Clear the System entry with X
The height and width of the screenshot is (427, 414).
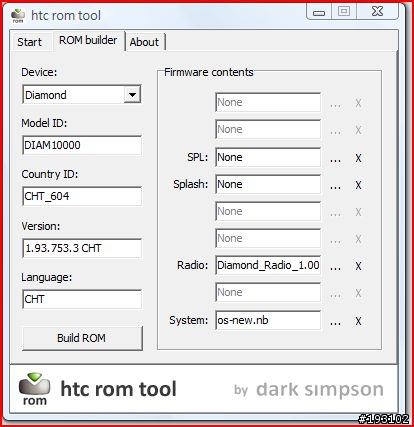[x=358, y=321]
